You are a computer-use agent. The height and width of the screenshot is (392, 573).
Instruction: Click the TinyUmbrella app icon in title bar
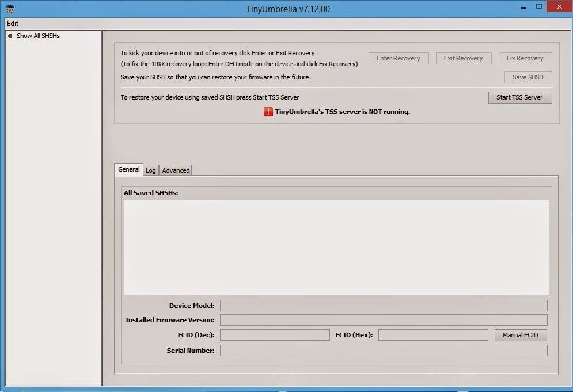coord(10,9)
